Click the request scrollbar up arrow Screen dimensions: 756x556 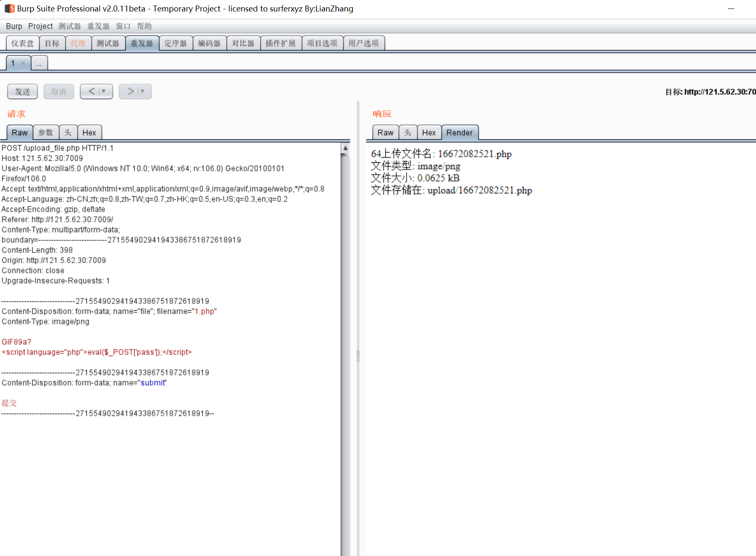pyautogui.click(x=345, y=148)
